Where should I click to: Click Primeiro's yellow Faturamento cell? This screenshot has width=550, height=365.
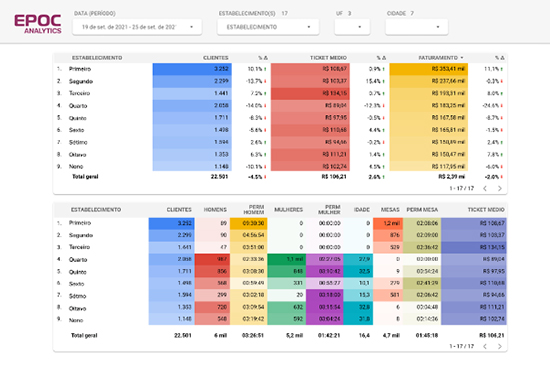tap(429, 69)
